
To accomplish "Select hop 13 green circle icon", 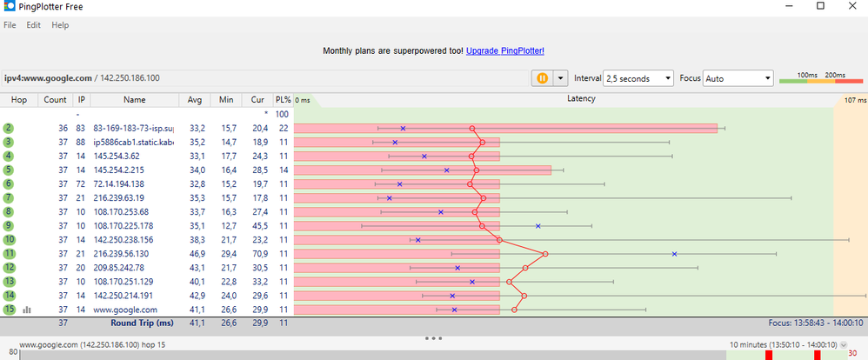I will pyautogui.click(x=9, y=282).
